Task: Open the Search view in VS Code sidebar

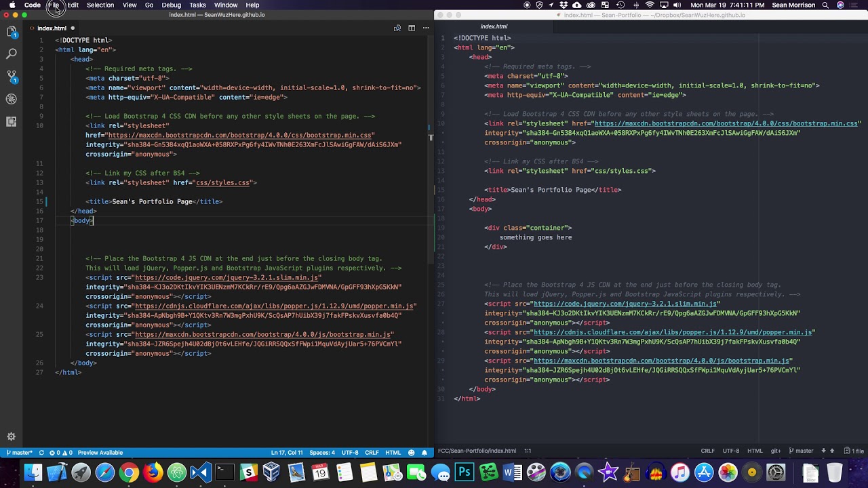Action: (12, 54)
